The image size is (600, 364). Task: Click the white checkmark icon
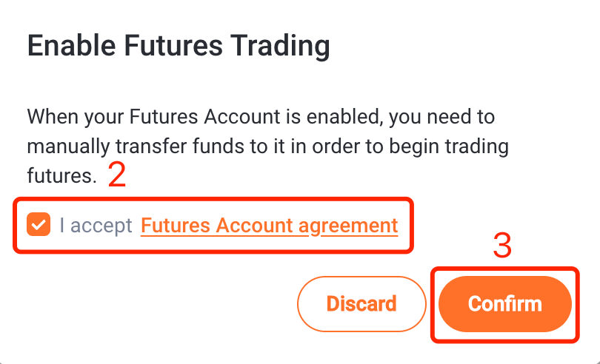[39, 225]
